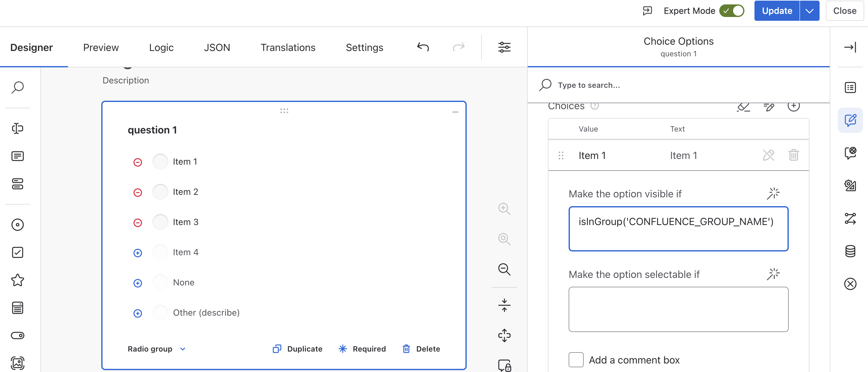Expand the Update button dropdown arrow
This screenshot has width=868, height=372.
coord(810,10)
